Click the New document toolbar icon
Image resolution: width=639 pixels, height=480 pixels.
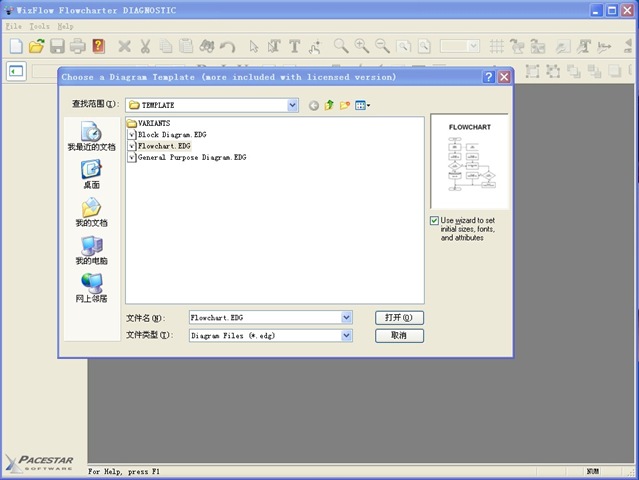point(16,46)
